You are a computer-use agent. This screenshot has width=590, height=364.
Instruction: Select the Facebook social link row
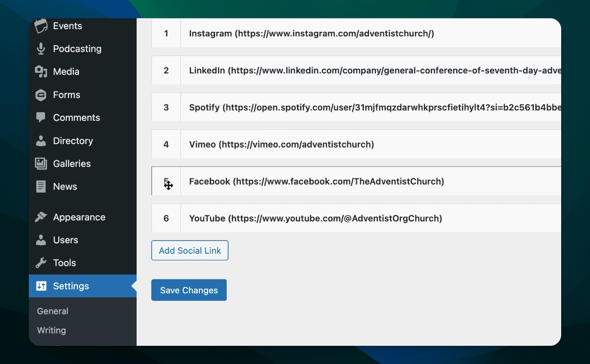click(356, 181)
